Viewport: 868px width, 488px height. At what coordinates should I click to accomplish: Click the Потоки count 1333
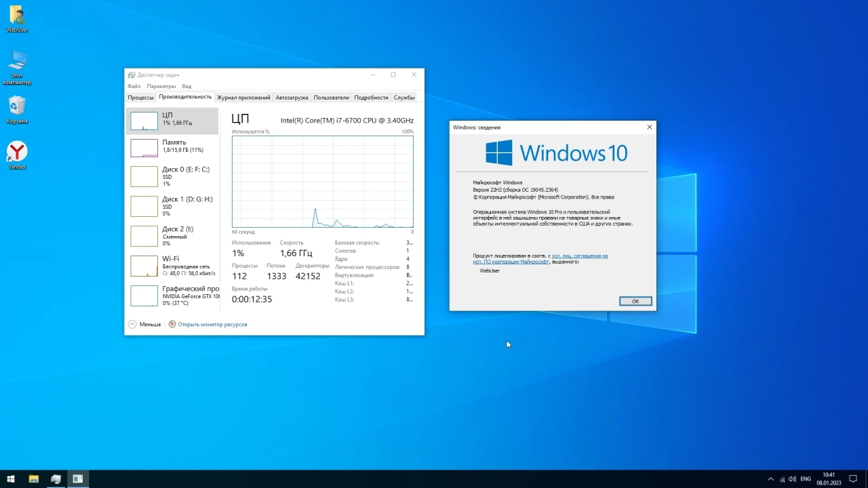click(277, 276)
